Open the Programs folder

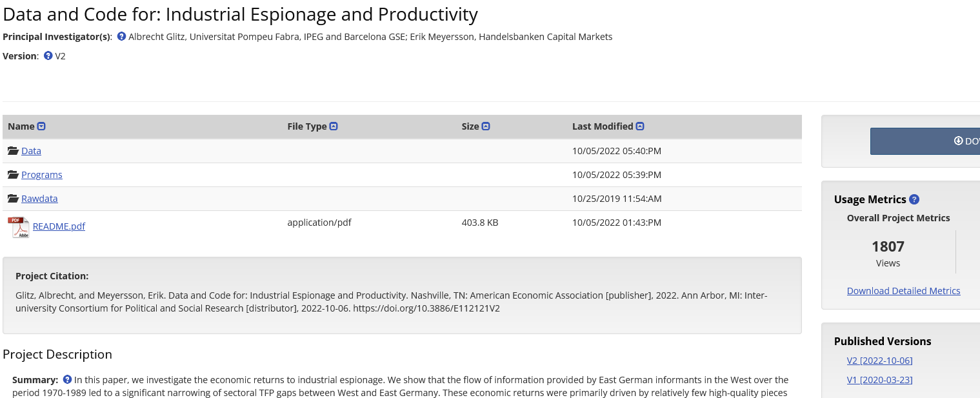(41, 174)
